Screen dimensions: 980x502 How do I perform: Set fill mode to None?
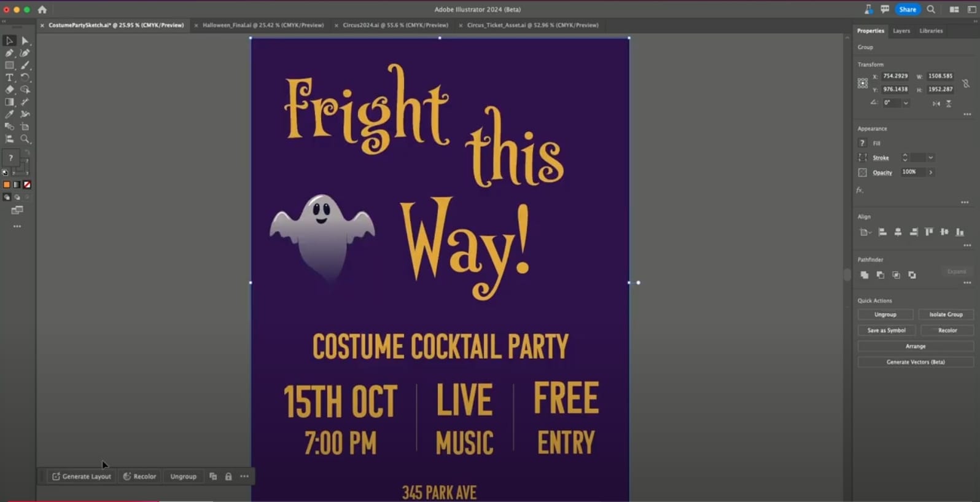point(27,184)
